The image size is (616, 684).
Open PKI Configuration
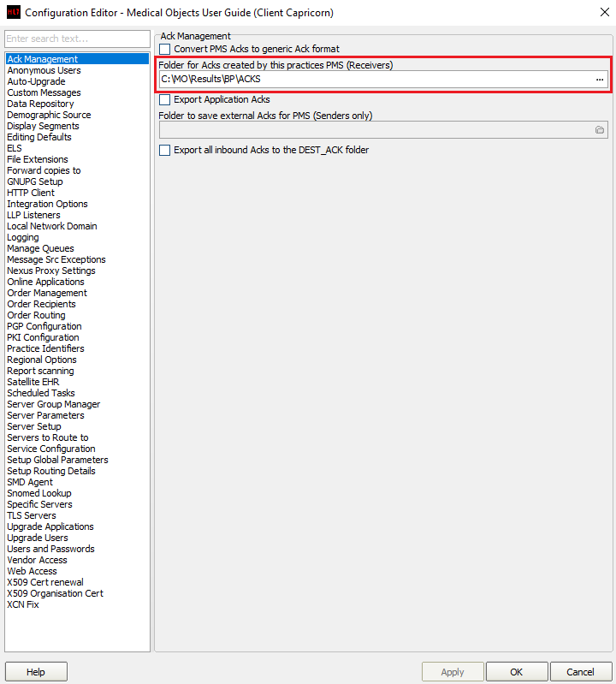click(43, 337)
